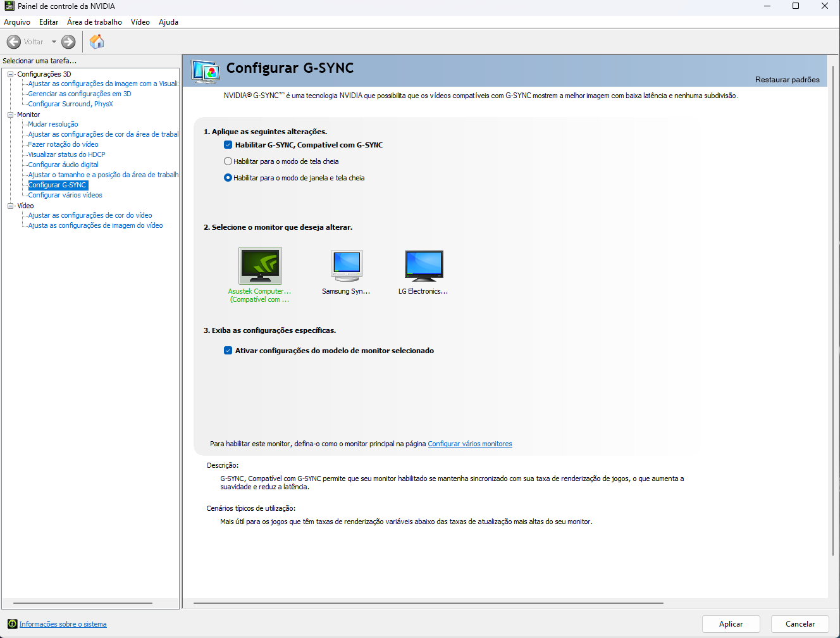
Task: Open the Back history dropdown arrow
Action: point(54,42)
